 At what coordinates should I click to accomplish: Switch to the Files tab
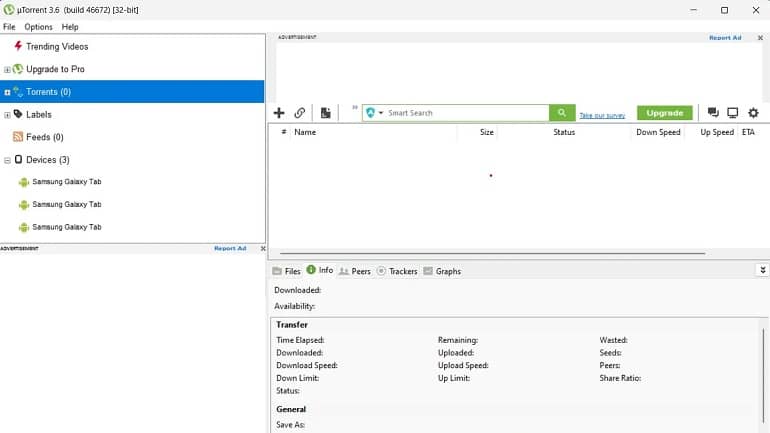(286, 271)
